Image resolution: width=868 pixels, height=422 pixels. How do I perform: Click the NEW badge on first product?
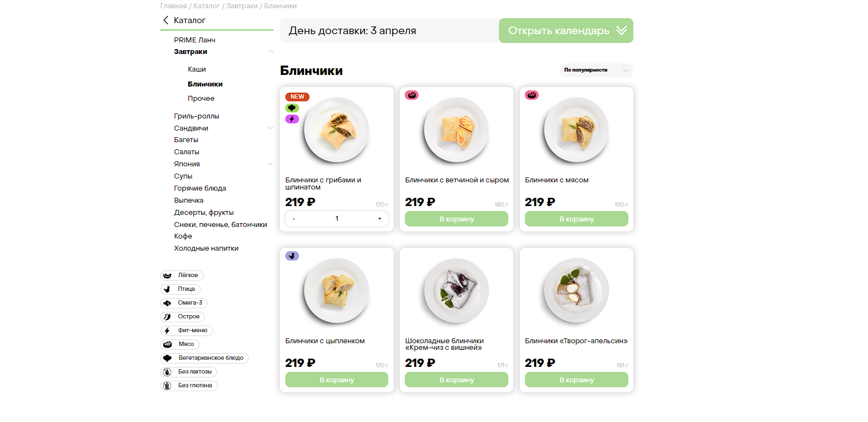click(x=297, y=97)
